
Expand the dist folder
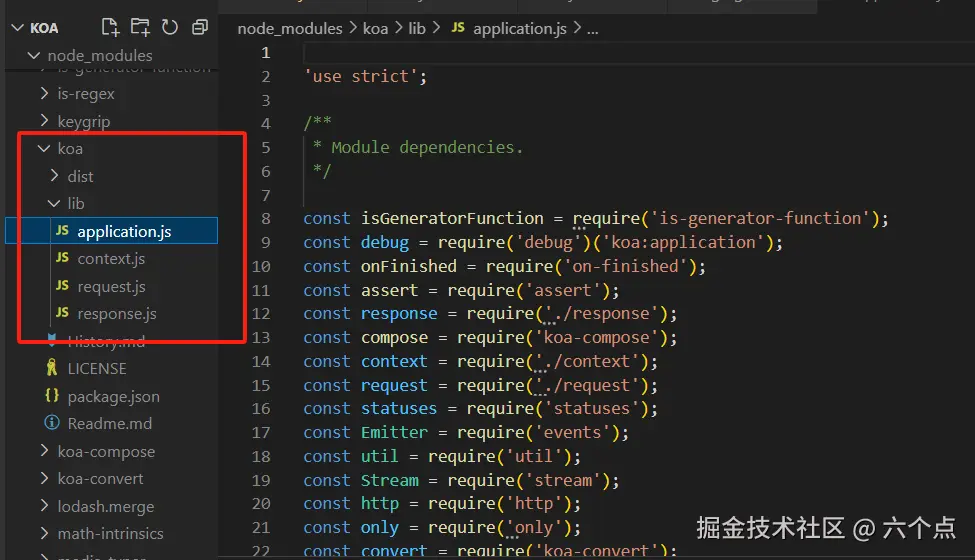point(54,176)
